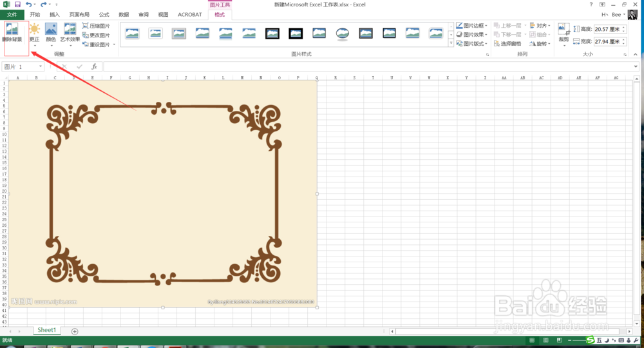Open the Name Box dropdown arrow
The width and height of the screenshot is (644, 348).
click(40, 66)
